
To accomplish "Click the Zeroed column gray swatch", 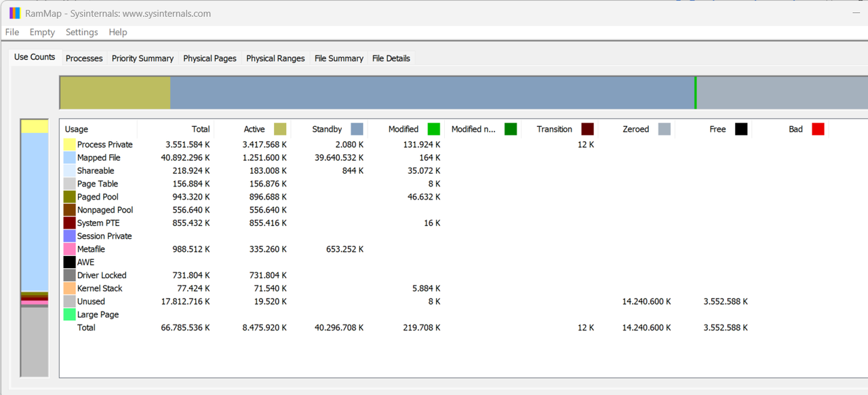I will [x=665, y=129].
